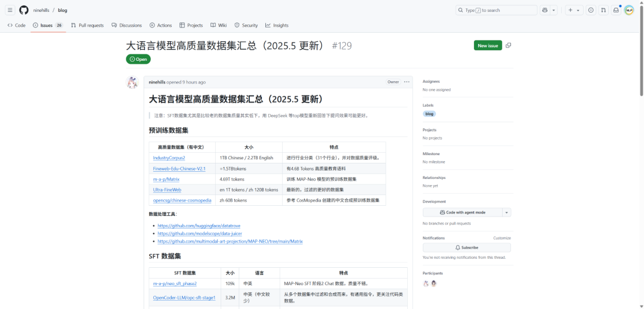644x309 pixels.
Task: Click the '9 hours ago' timestamp
Action: point(194,82)
